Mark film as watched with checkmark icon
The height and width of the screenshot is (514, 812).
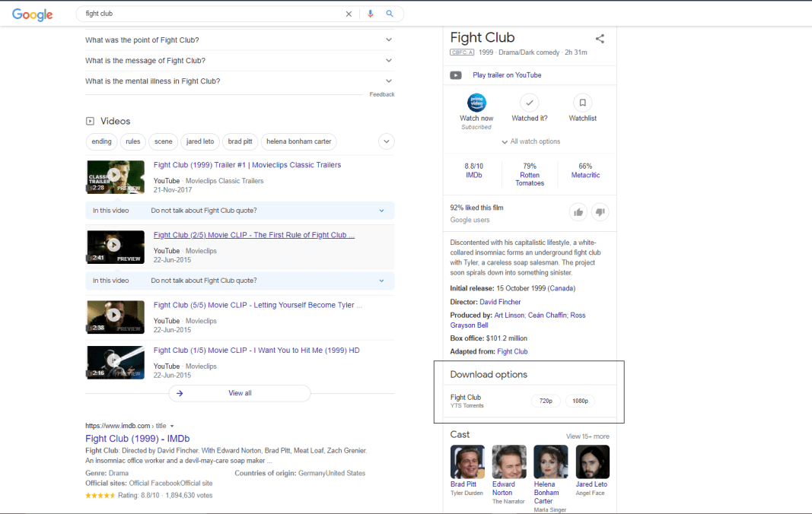[529, 103]
